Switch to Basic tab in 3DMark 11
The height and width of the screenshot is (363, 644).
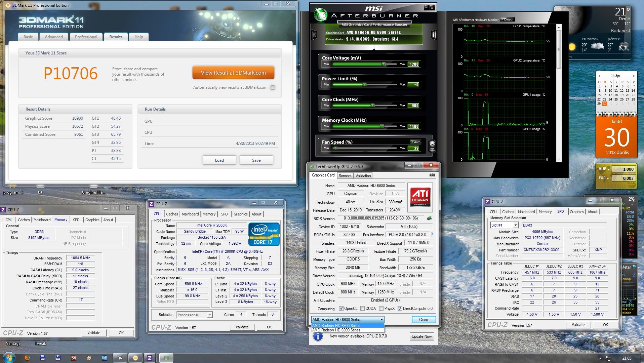(x=28, y=37)
